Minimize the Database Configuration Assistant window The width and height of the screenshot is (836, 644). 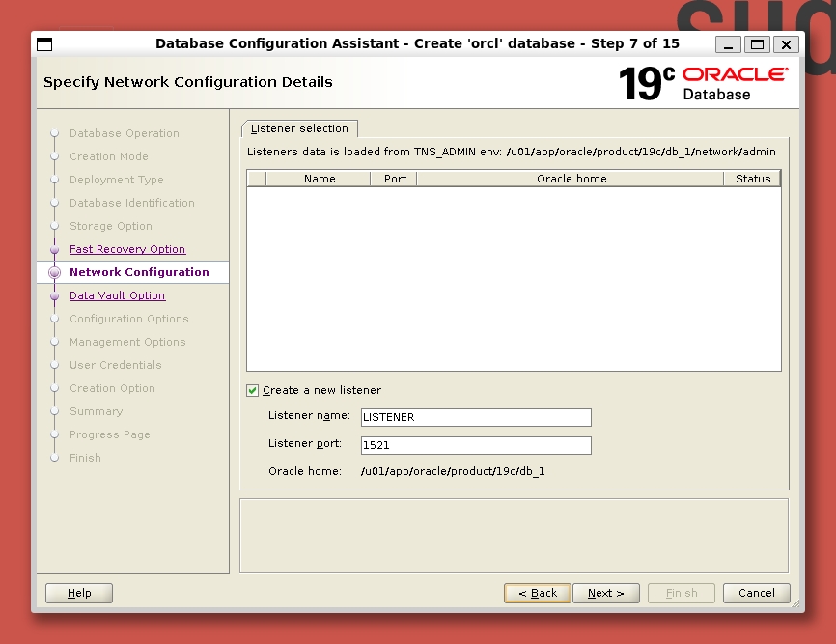pos(729,44)
